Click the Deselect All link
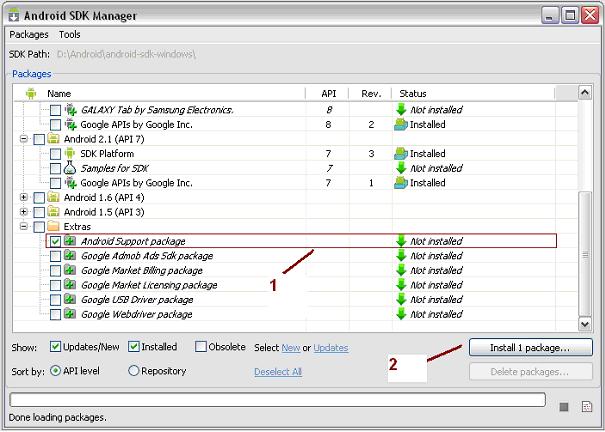This screenshot has height=432, width=605. 278,372
